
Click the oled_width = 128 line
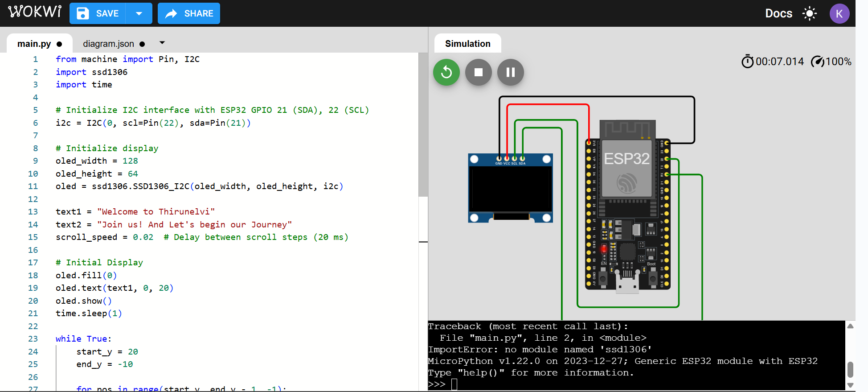97,161
